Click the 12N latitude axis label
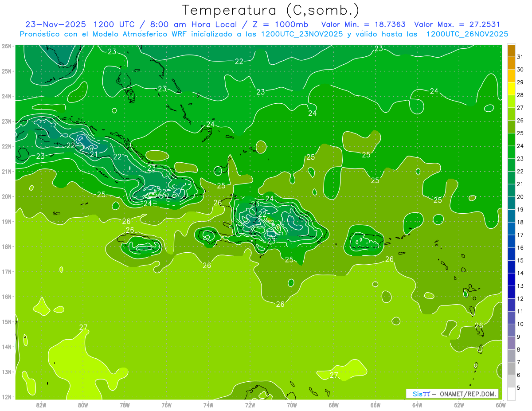532x411 pixels. click(x=7, y=397)
